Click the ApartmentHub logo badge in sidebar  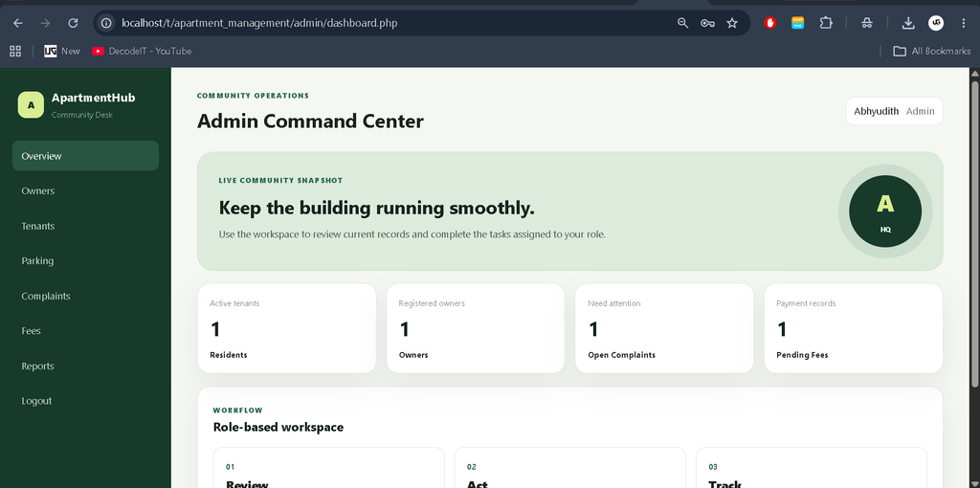31,105
